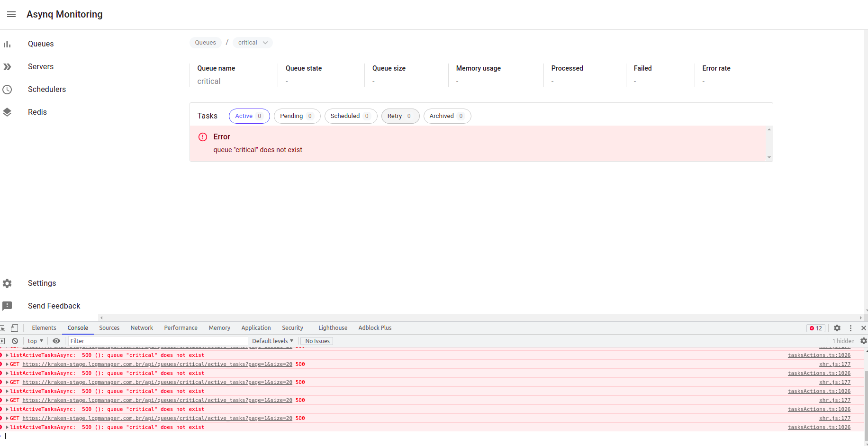868x446 pixels.
Task: Open Settings in the sidebar
Action: pos(42,283)
